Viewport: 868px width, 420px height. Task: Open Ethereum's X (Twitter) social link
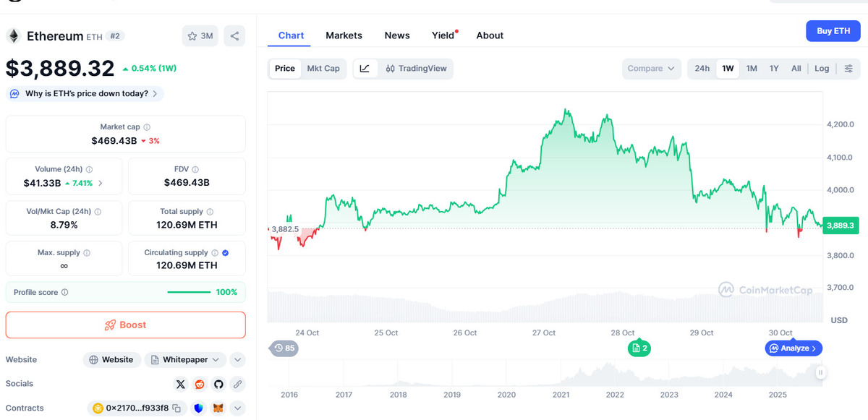[181, 384]
